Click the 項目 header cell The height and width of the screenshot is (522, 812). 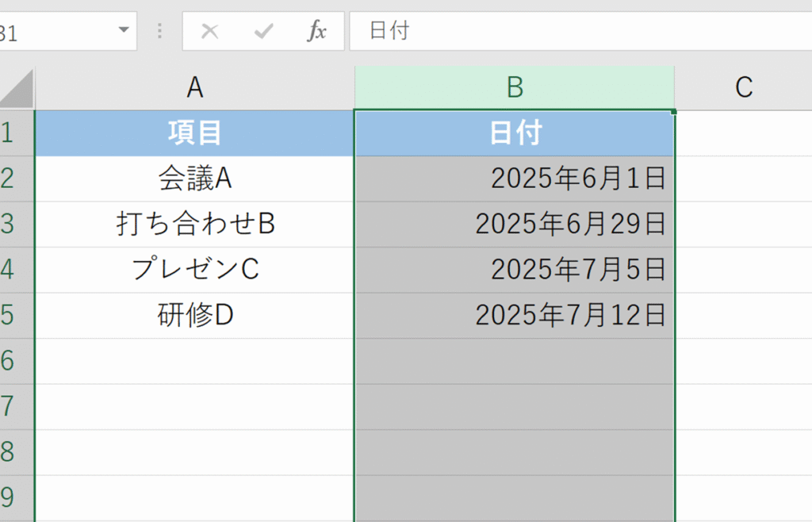(x=195, y=133)
